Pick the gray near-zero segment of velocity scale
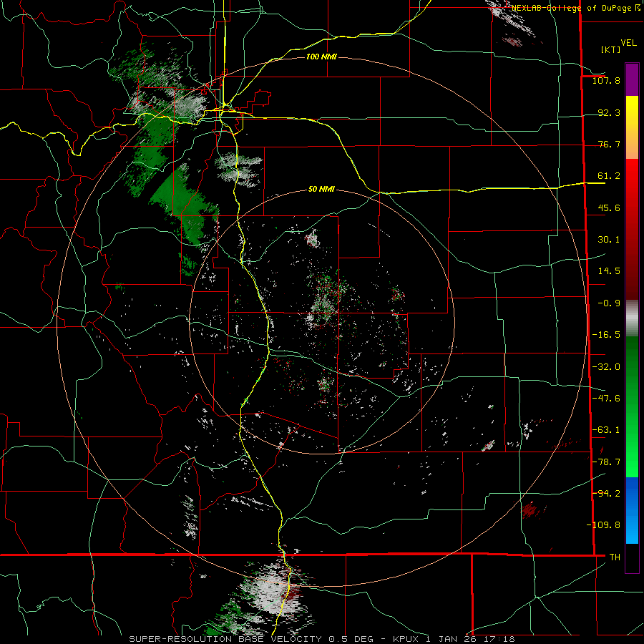 coord(632,318)
